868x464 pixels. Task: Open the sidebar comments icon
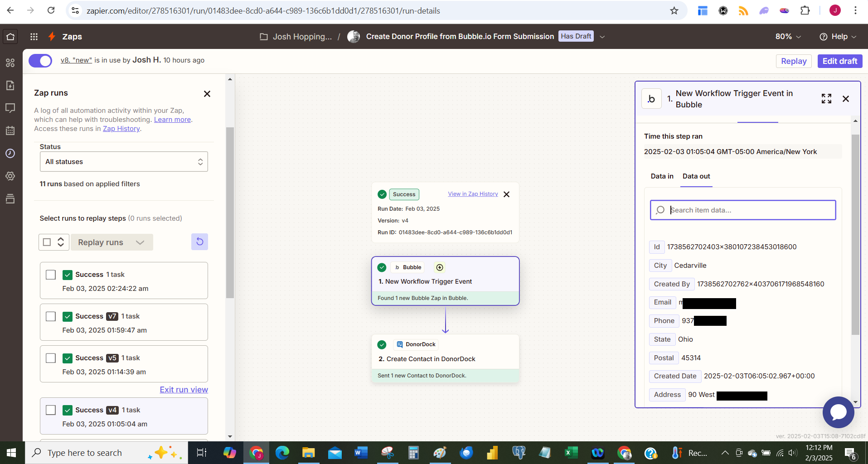point(10,108)
